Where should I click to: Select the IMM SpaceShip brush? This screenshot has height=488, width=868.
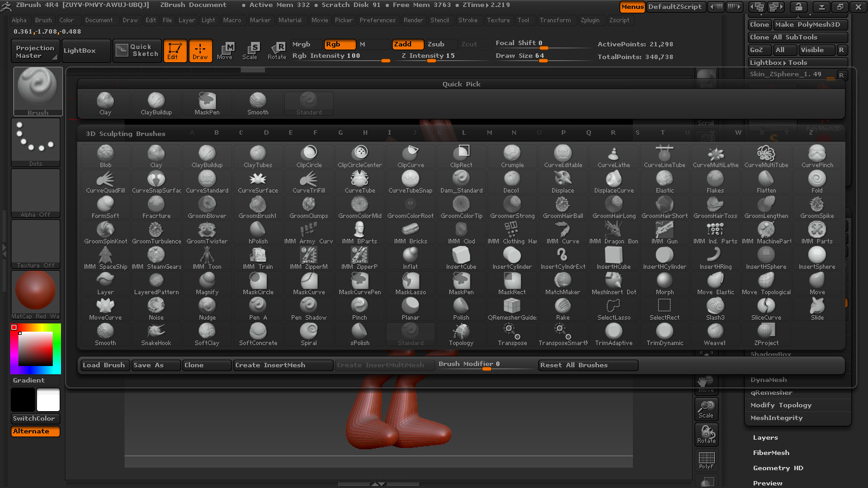105,258
